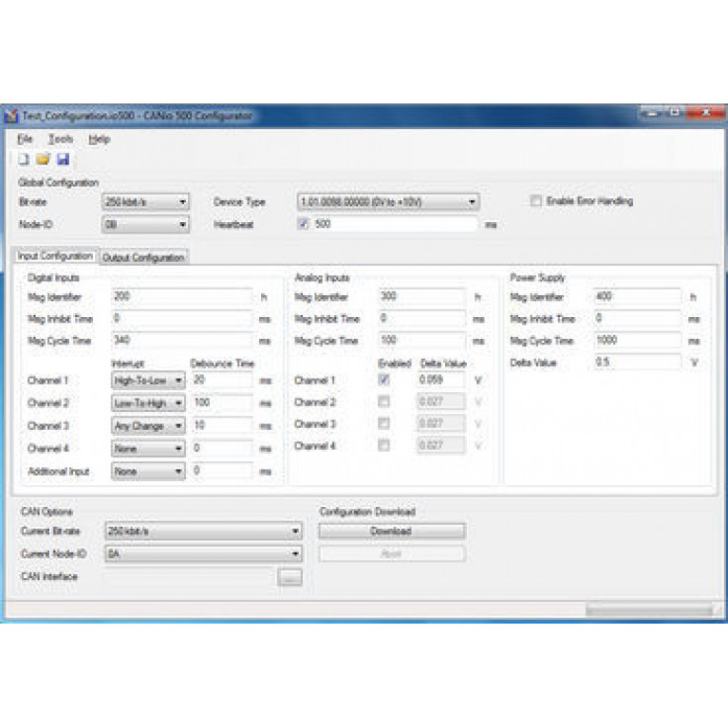Enable Error Handling checkbox
The image size is (728, 728).
click(536, 201)
